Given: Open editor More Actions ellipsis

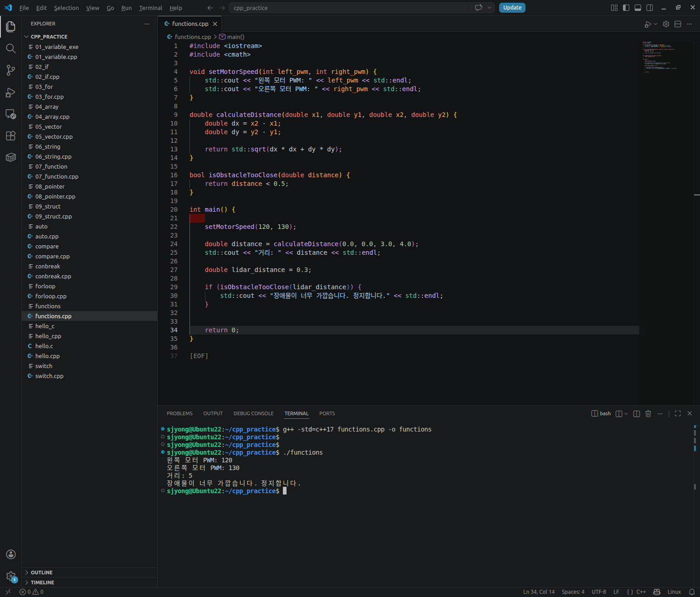Looking at the screenshot, I should tap(690, 24).
